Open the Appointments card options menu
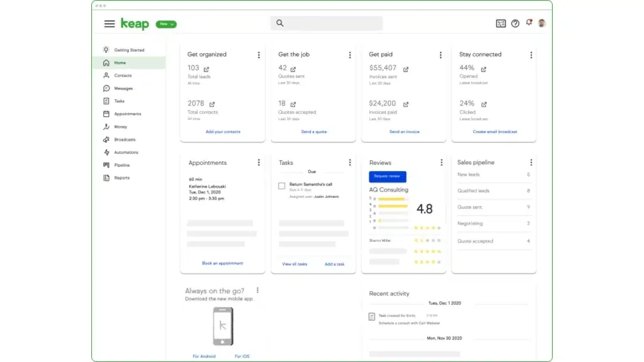Image resolution: width=644 pixels, height=362 pixels. coord(259,162)
